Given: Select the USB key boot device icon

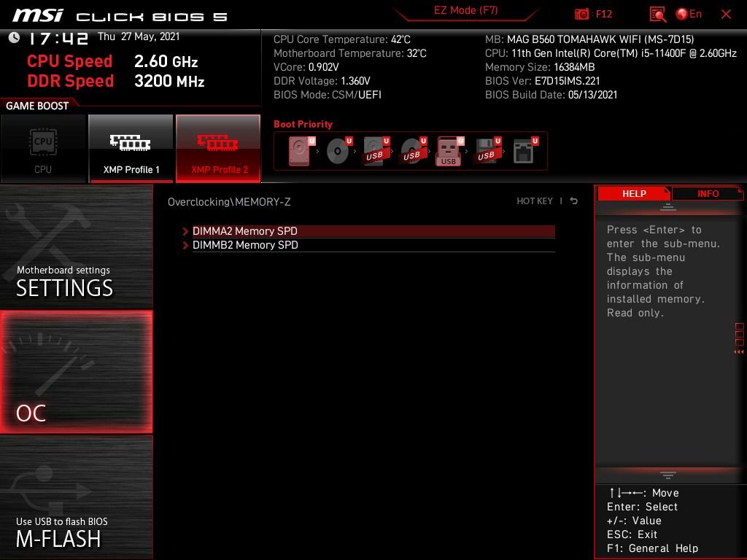Looking at the screenshot, I should click(449, 151).
